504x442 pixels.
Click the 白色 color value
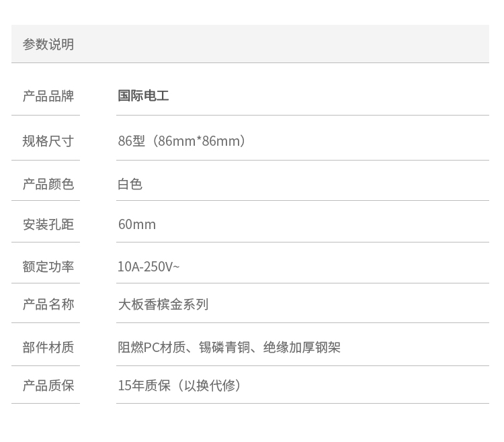point(130,184)
